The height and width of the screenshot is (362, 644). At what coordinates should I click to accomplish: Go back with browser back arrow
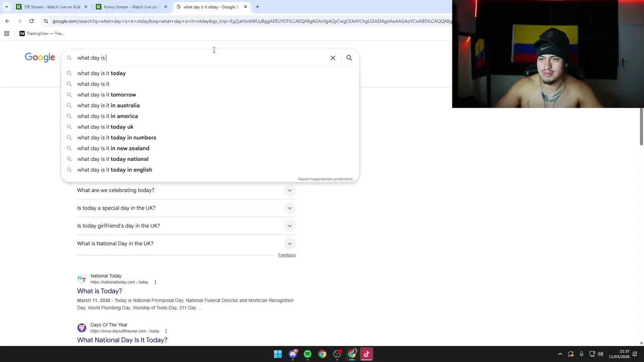[x=7, y=21]
